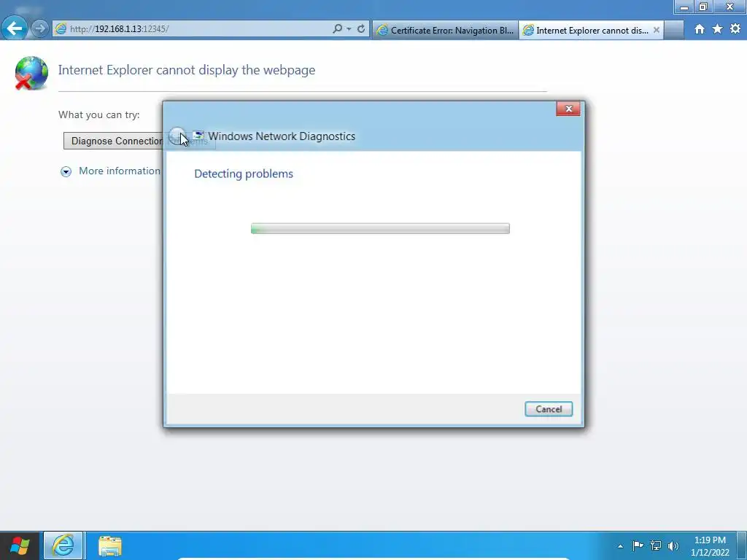Open a new blank tab
The width and height of the screenshot is (747, 560).
click(673, 30)
